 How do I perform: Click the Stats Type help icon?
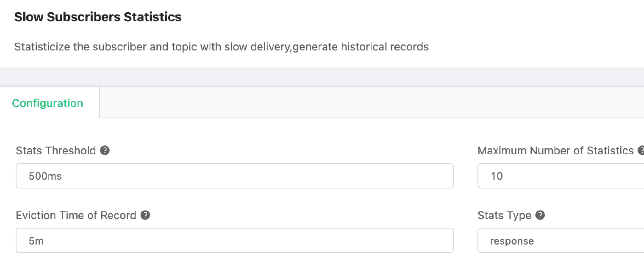pos(540,215)
